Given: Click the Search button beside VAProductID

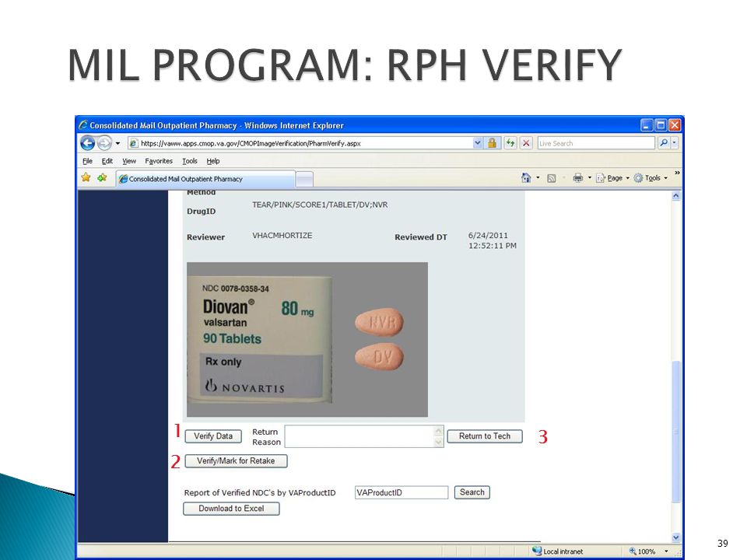Looking at the screenshot, I should pos(472,492).
